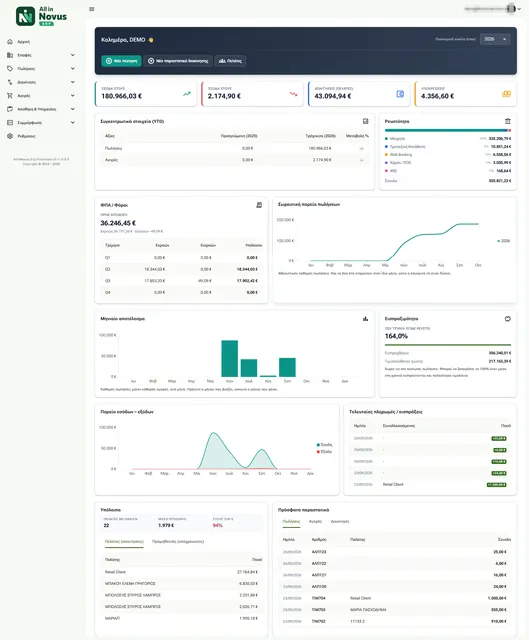Open document ΤΙΜ704 in recent documents
Screen dimensions: 529x640
[318, 598]
